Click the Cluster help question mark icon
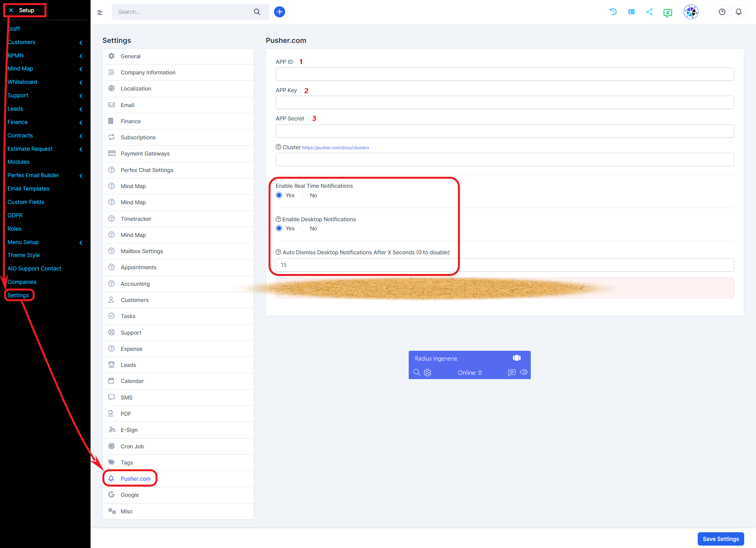The width and height of the screenshot is (756, 548). [278, 147]
